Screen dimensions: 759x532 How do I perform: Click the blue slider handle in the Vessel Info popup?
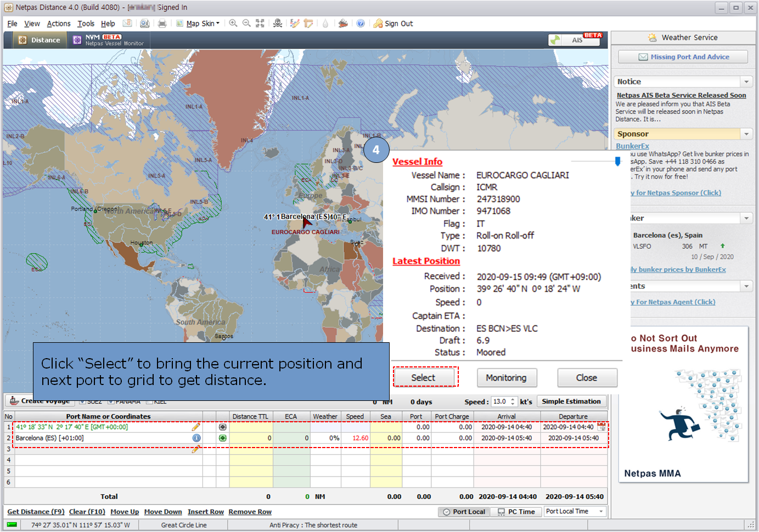point(617,161)
